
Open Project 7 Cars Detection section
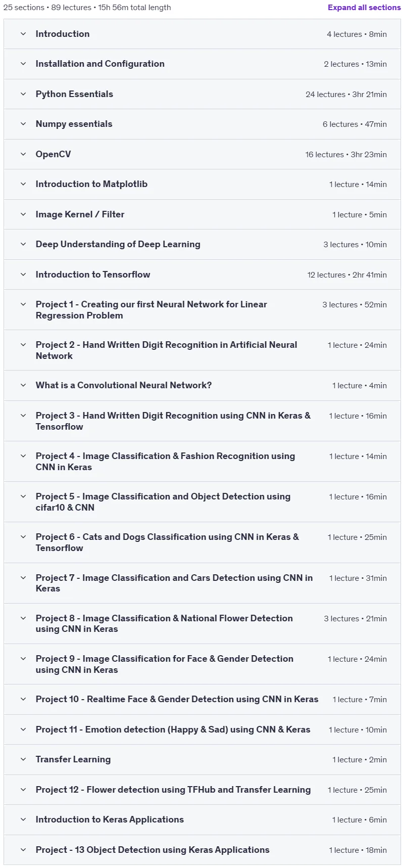pos(202,583)
